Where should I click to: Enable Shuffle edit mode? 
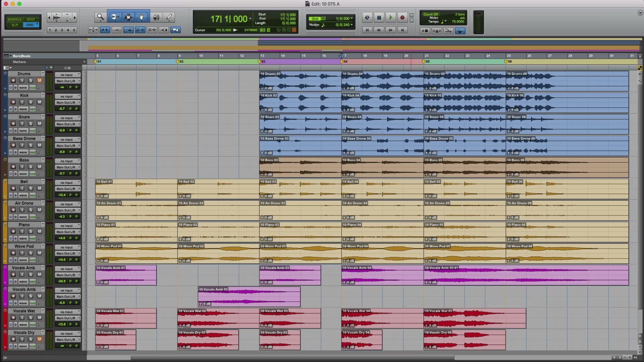(x=14, y=19)
